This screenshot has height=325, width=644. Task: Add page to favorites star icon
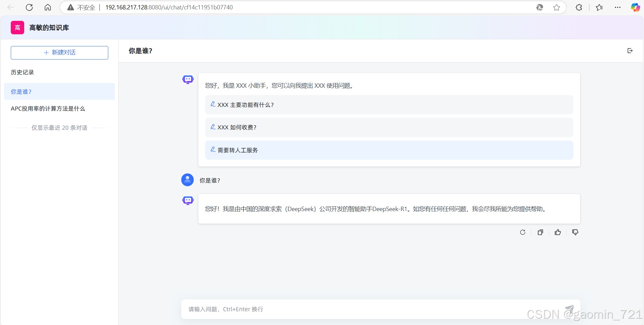click(x=557, y=7)
